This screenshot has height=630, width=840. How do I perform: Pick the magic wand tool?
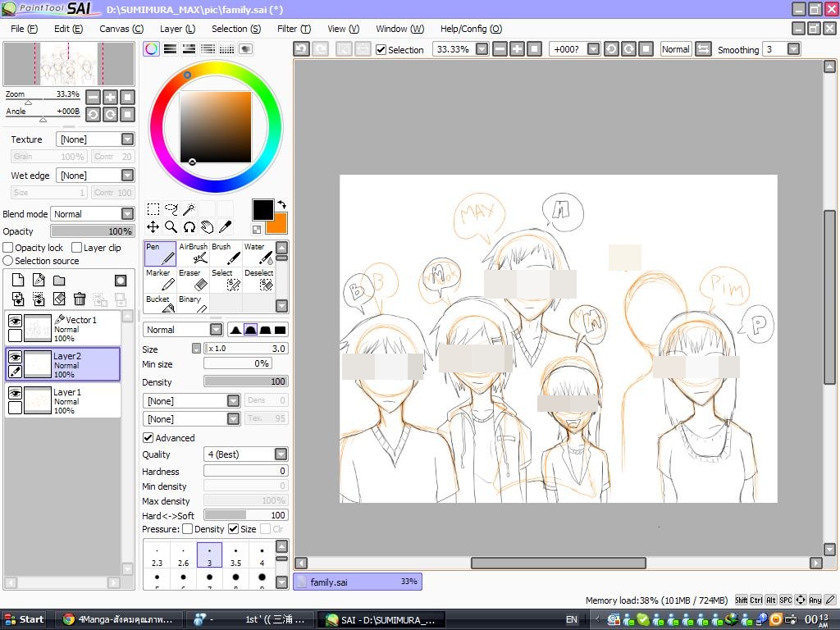click(x=189, y=209)
